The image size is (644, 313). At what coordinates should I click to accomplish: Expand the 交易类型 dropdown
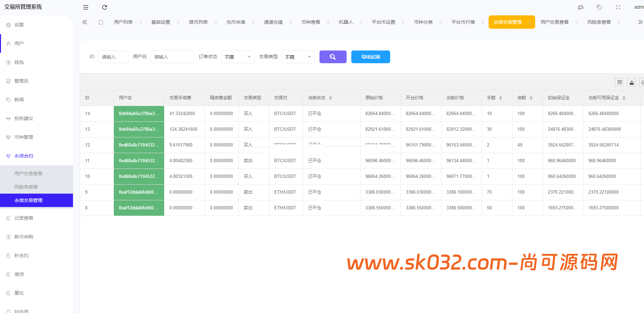(298, 57)
